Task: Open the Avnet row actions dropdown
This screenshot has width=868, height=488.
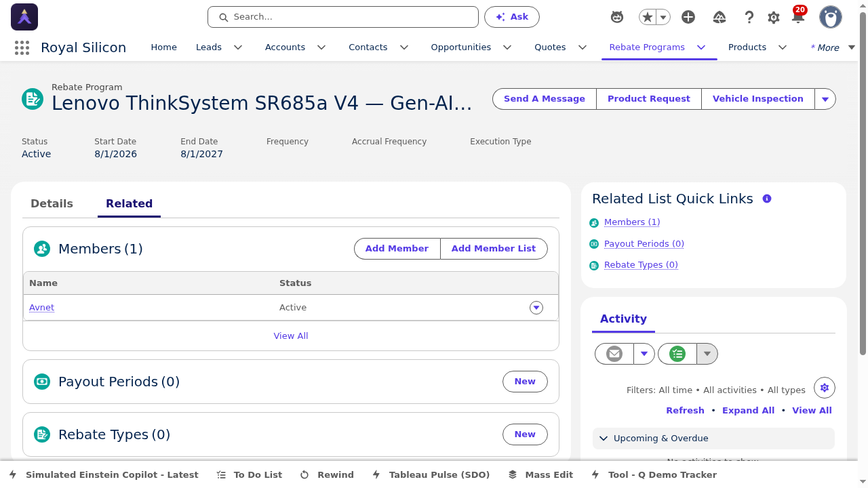Action: click(536, 308)
